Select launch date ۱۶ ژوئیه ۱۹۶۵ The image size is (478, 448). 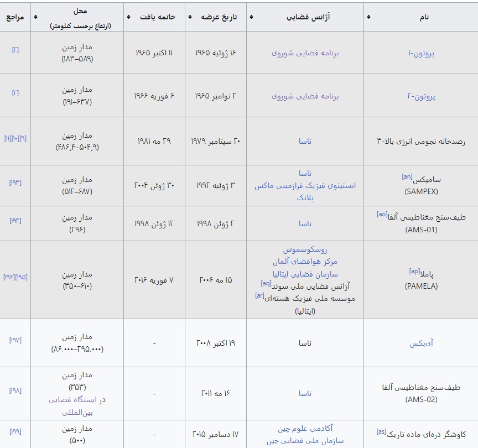click(216, 53)
